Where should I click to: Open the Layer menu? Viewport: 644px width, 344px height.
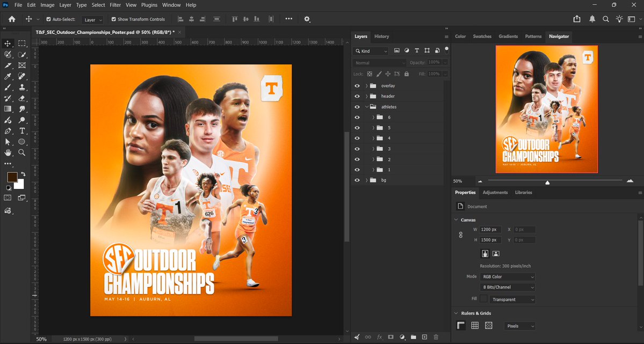click(66, 5)
